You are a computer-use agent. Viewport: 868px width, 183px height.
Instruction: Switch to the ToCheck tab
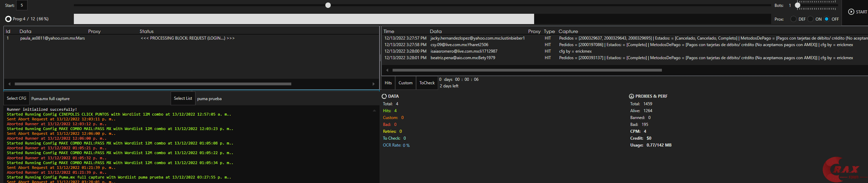427,83
